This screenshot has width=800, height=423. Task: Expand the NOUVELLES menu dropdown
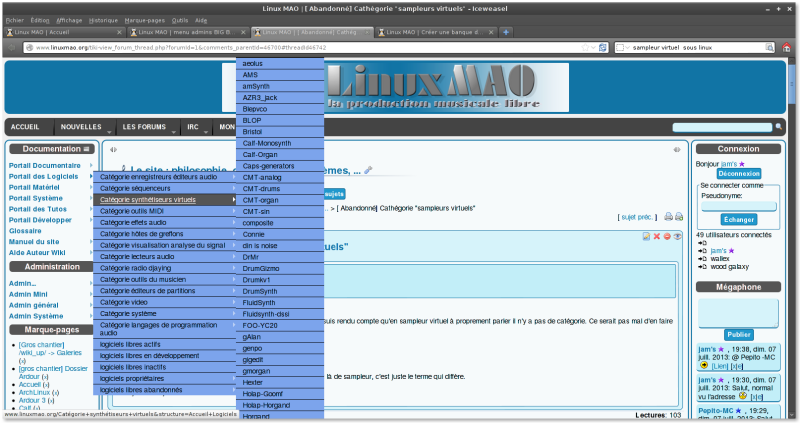click(109, 132)
